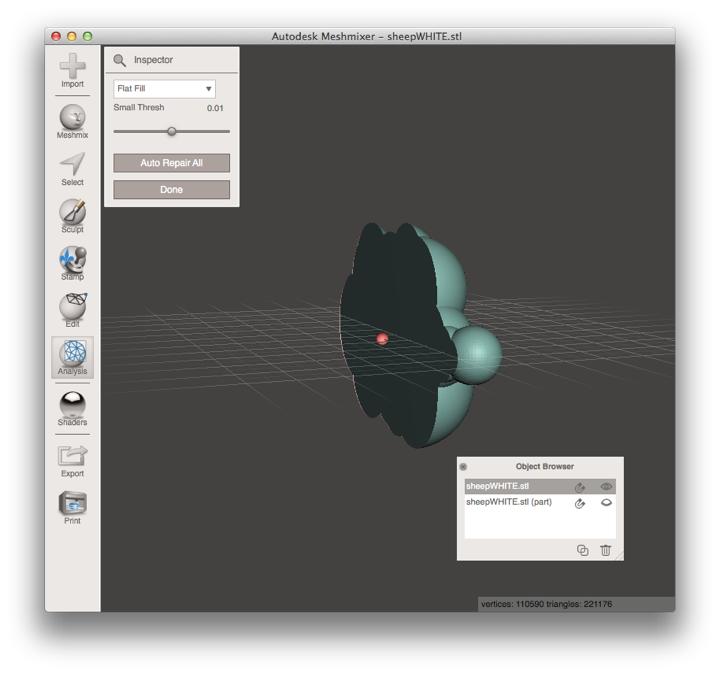Click Done in the Inspector panel
720x674 pixels.
pos(171,189)
